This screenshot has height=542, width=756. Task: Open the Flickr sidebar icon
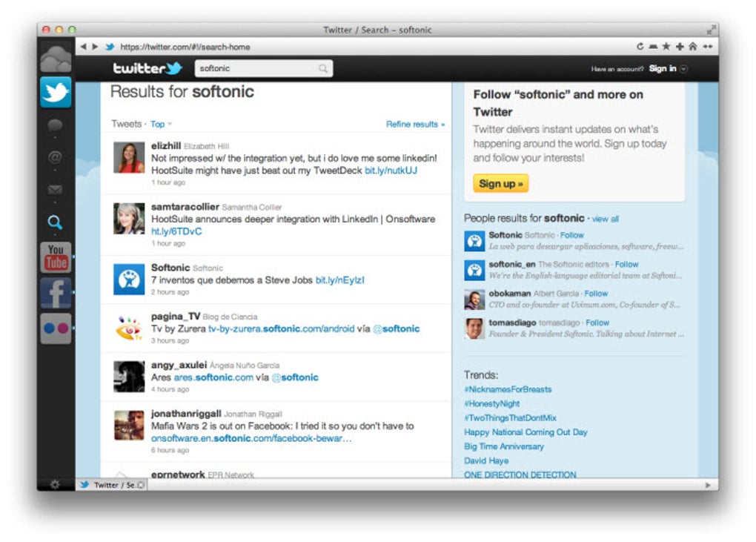point(56,328)
